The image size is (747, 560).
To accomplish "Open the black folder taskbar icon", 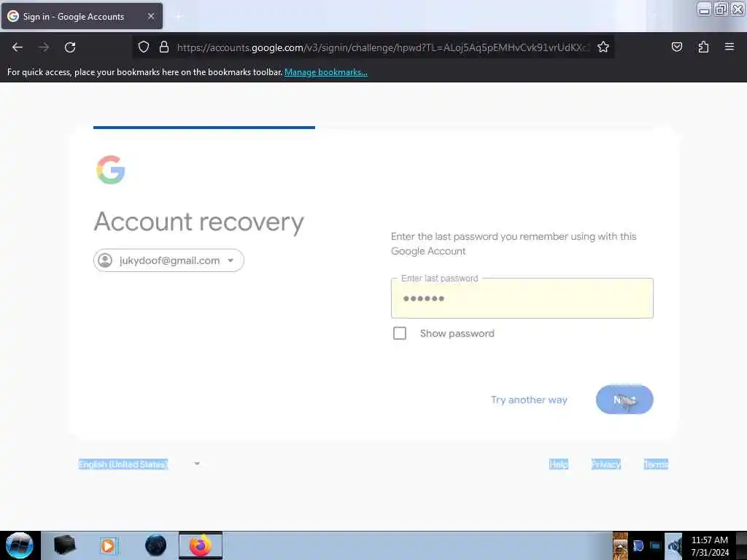I will [64, 545].
